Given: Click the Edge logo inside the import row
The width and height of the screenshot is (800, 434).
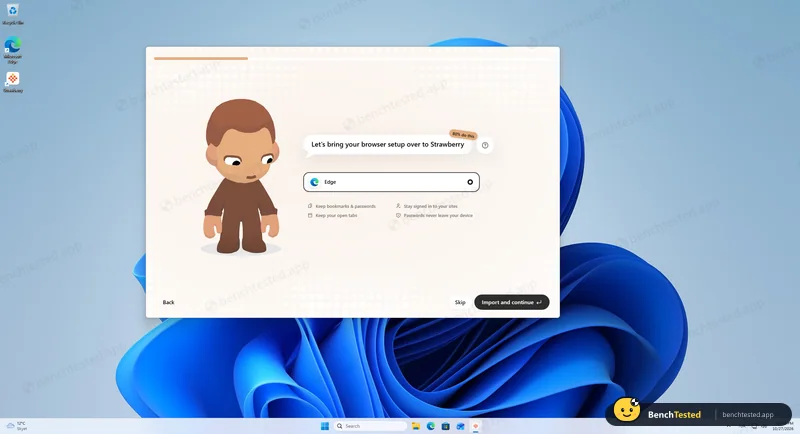Looking at the screenshot, I should [x=314, y=182].
